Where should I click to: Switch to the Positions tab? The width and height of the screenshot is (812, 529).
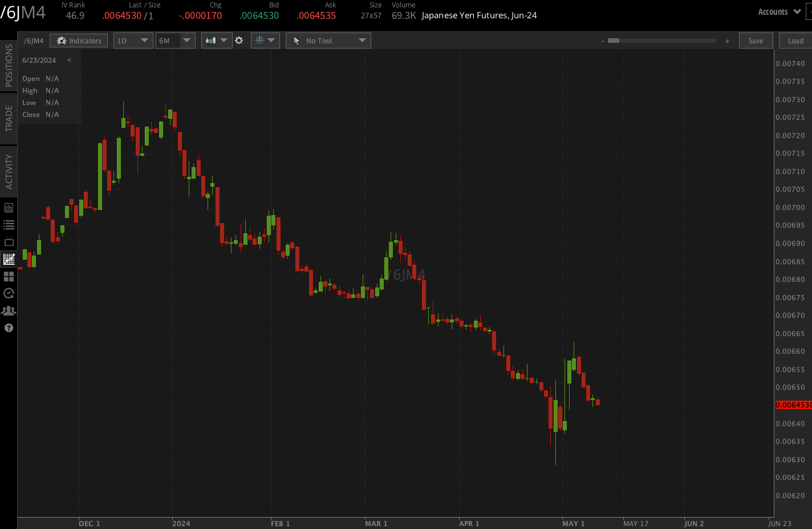pyautogui.click(x=9, y=66)
